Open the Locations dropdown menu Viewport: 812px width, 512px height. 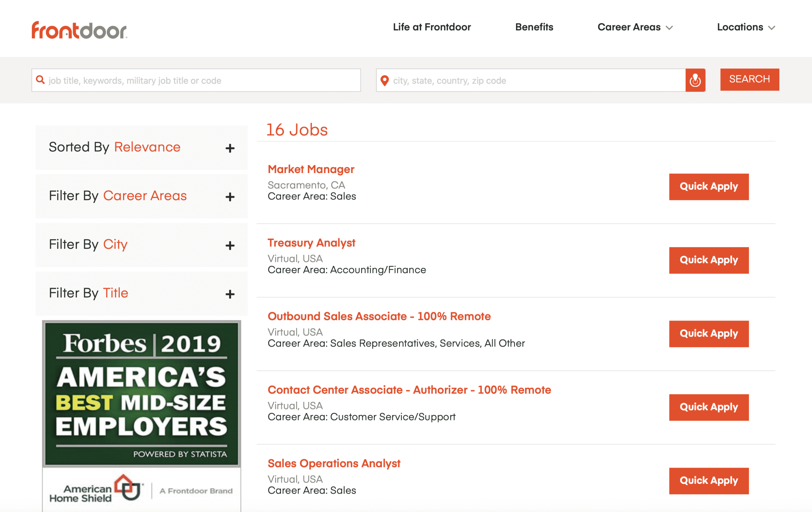[746, 27]
